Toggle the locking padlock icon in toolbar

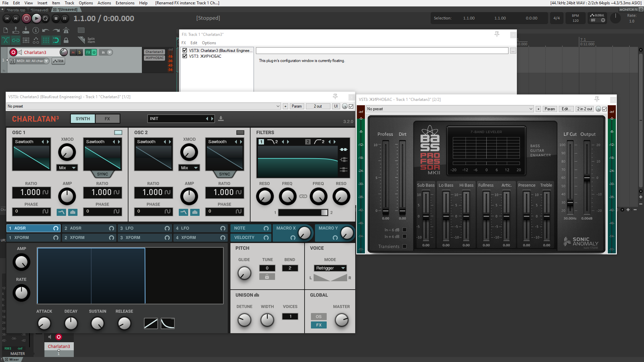66,41
